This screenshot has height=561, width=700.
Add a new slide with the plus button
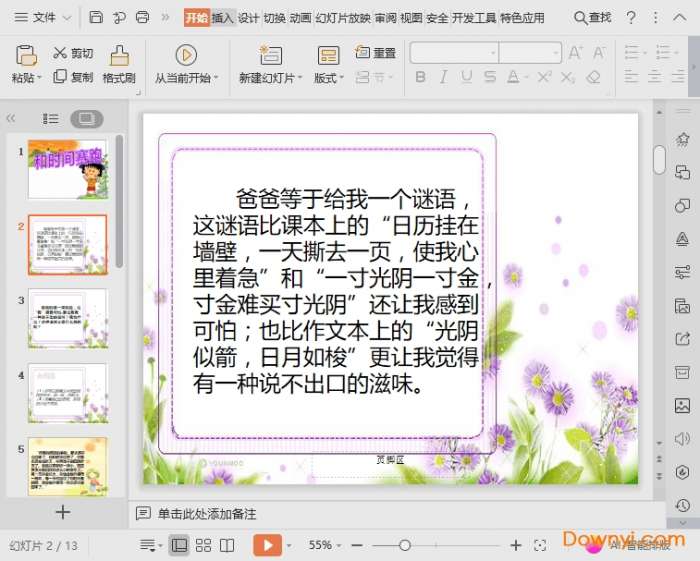pyautogui.click(x=63, y=512)
